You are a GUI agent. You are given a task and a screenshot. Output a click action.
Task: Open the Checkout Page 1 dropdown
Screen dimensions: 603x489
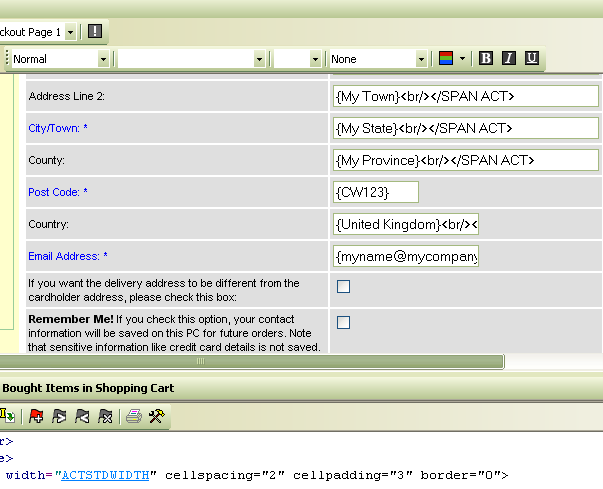tap(70, 32)
